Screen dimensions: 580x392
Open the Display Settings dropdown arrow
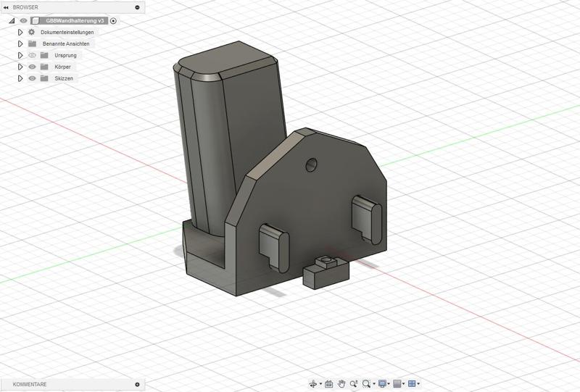(x=389, y=384)
